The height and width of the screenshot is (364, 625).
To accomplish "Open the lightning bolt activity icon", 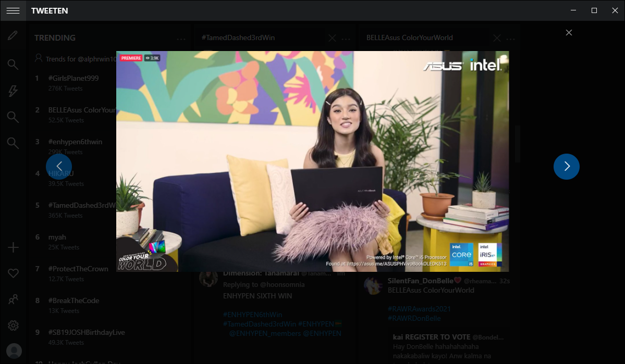I will pos(13,91).
